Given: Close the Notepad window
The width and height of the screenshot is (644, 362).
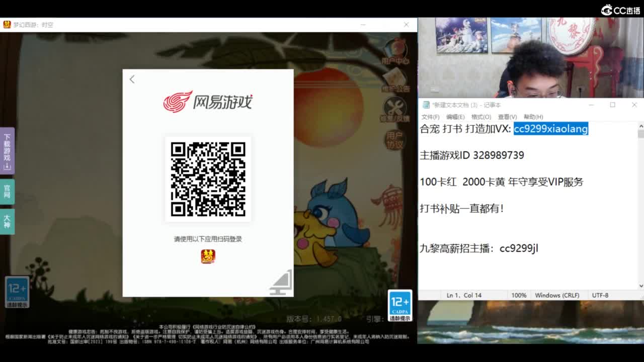Looking at the screenshot, I should (x=634, y=105).
